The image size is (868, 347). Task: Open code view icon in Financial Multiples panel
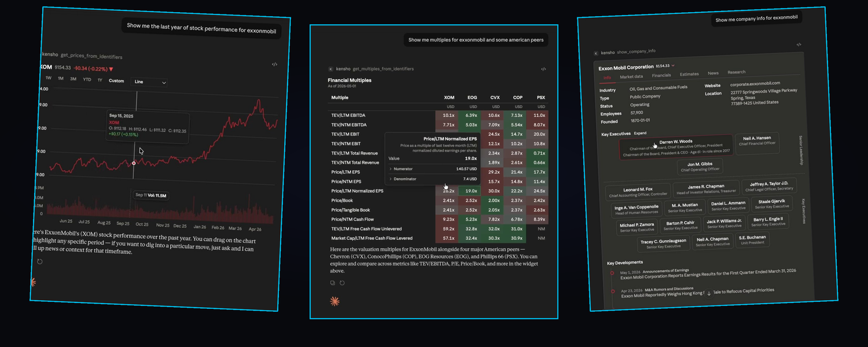coord(543,69)
